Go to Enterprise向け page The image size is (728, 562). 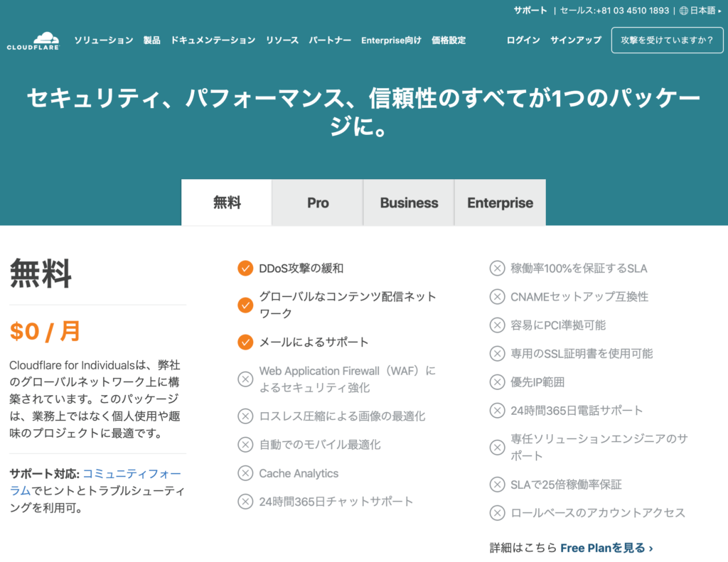(392, 40)
